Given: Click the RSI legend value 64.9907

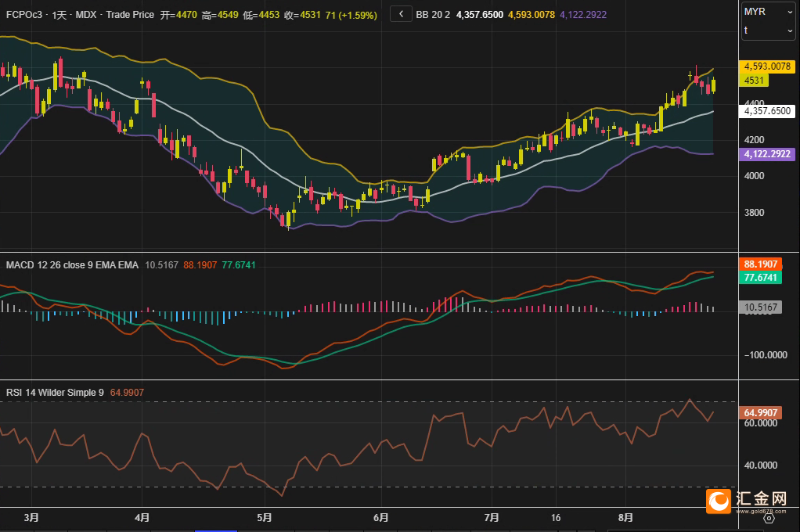Looking at the screenshot, I should (x=127, y=393).
